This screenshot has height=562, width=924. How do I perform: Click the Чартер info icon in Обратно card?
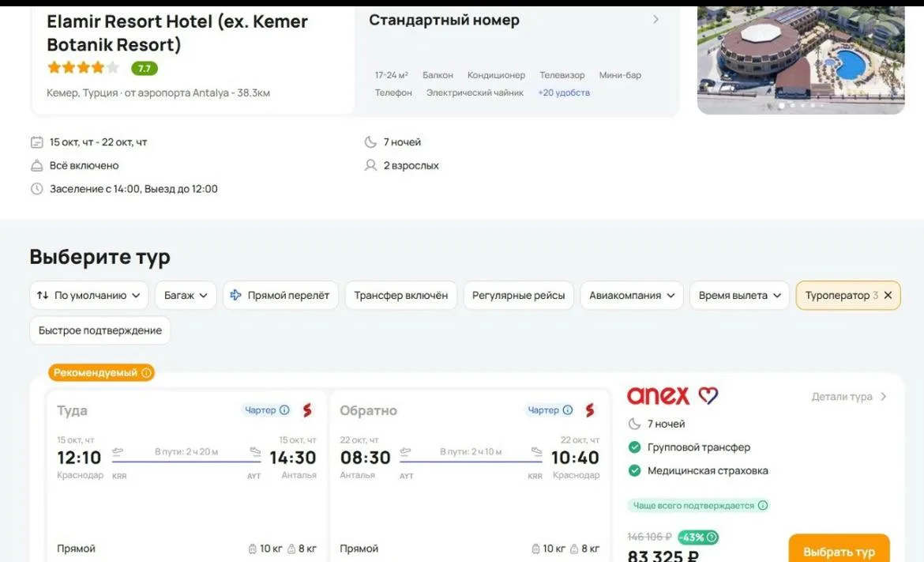click(568, 410)
